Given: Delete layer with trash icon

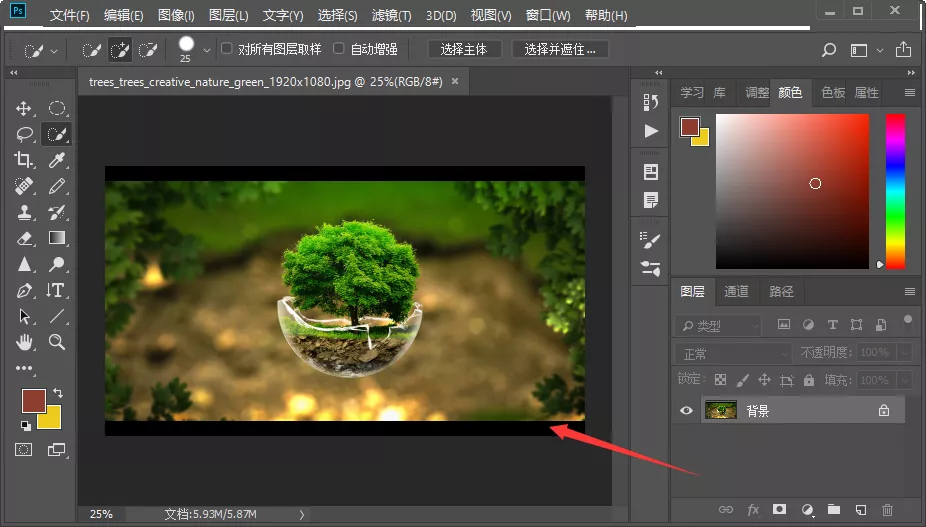Looking at the screenshot, I should pyautogui.click(x=888, y=509).
